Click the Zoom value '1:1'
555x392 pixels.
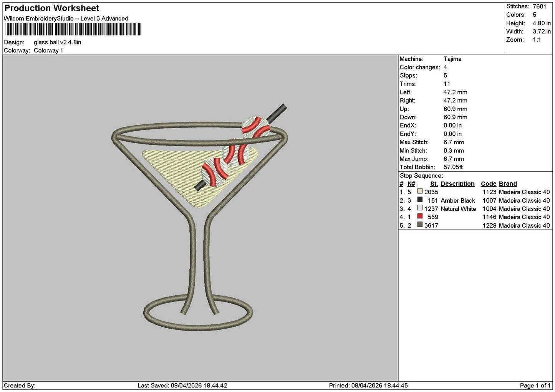point(537,40)
